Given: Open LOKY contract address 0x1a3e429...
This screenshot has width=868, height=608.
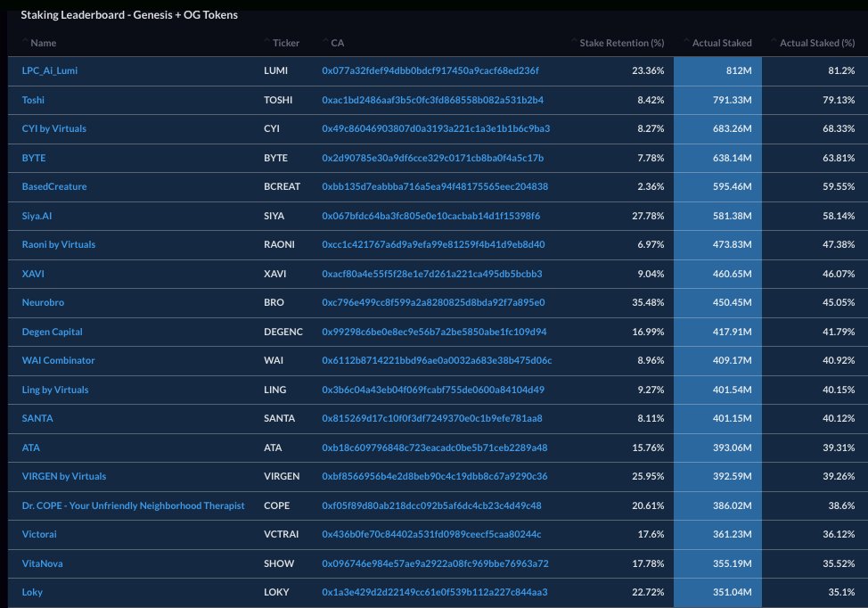Looking at the screenshot, I should (x=435, y=592).
